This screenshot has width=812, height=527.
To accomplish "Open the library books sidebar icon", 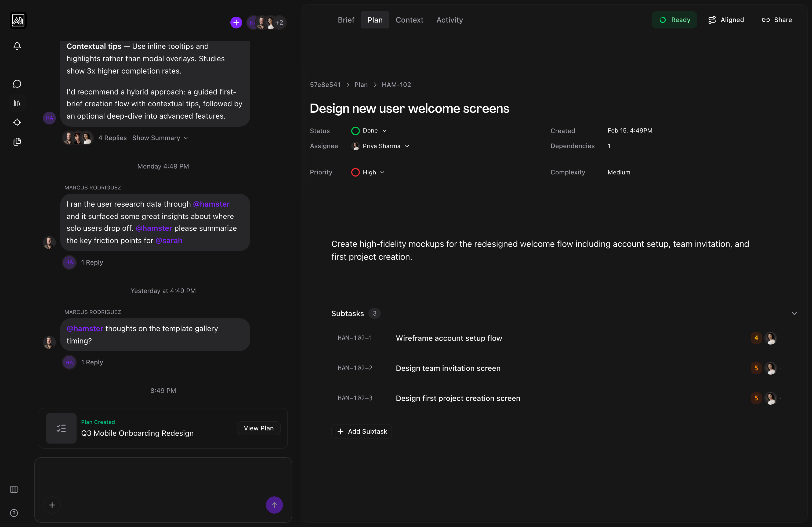I will tap(17, 103).
